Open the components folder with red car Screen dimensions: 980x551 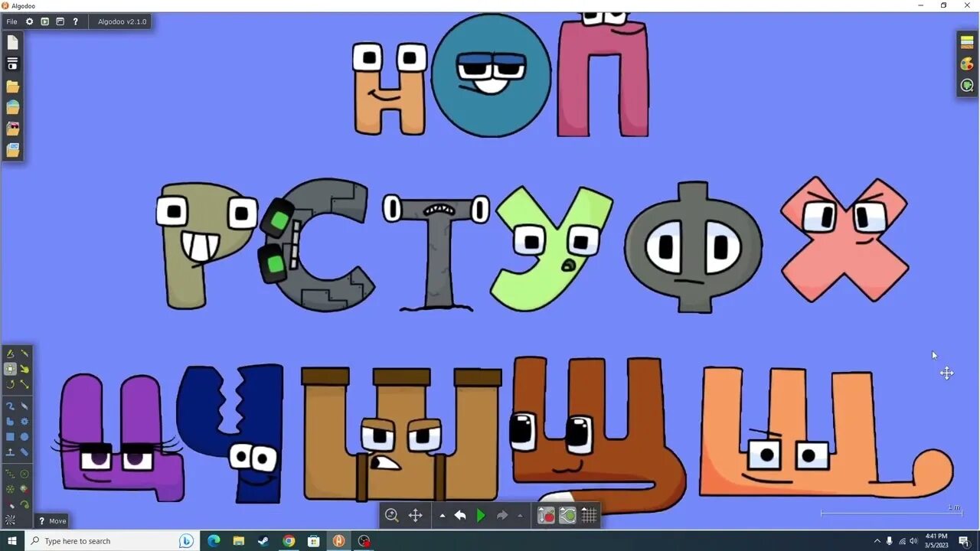click(x=13, y=129)
